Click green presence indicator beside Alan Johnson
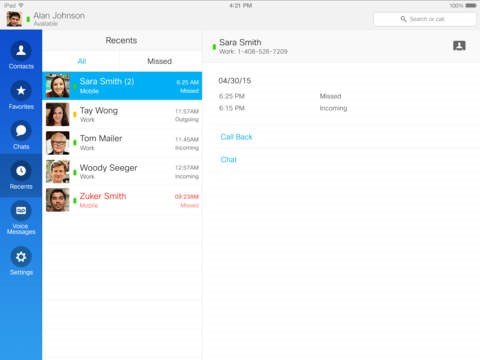This screenshot has height=360, width=480. coord(28,19)
